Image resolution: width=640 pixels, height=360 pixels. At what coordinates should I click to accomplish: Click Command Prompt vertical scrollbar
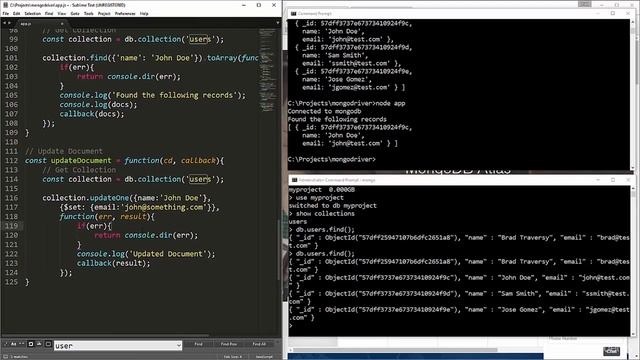click(x=633, y=94)
